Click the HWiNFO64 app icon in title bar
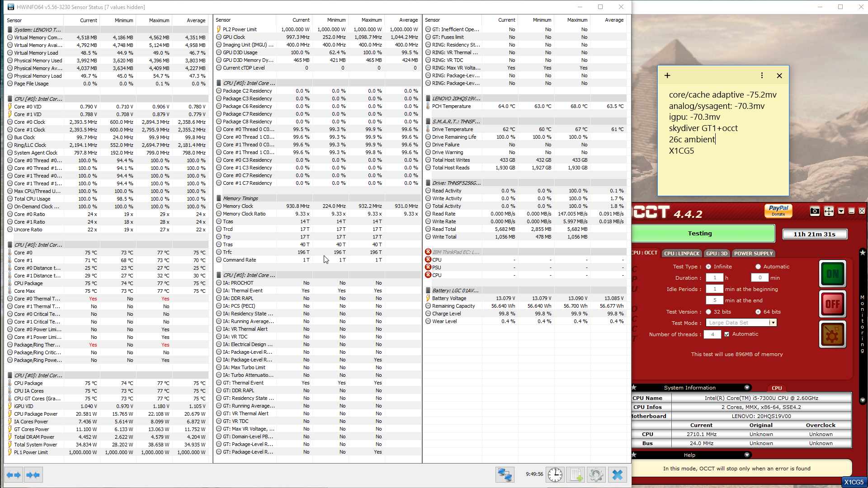The height and width of the screenshot is (488, 868). point(11,7)
